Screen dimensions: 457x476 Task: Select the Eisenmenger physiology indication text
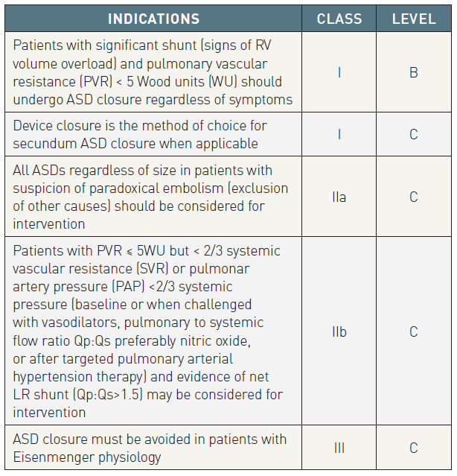point(150,448)
